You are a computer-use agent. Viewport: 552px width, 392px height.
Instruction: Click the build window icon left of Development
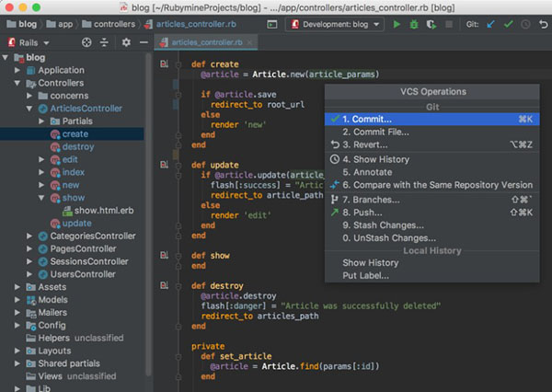point(272,24)
